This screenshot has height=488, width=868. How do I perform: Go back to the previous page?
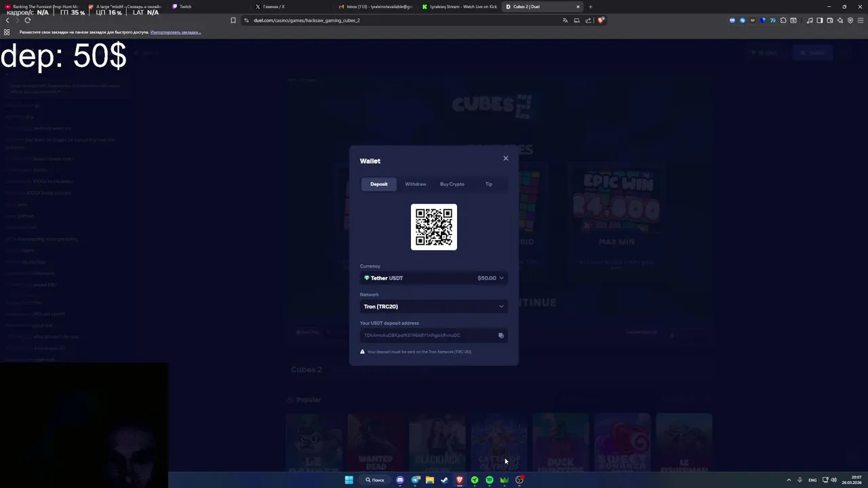(7, 20)
